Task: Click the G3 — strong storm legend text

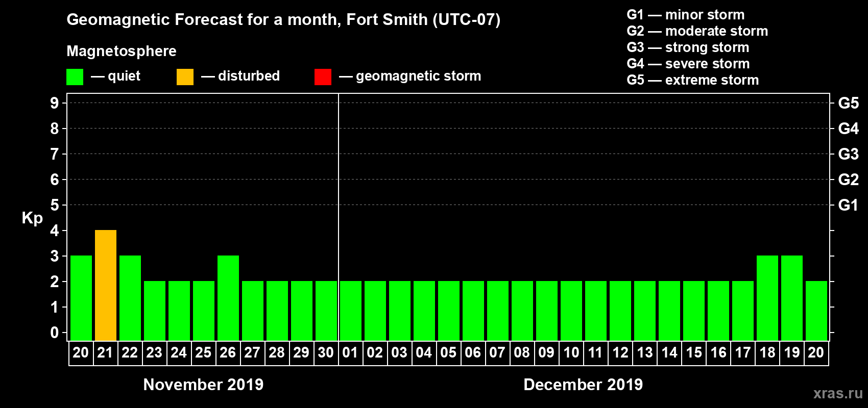Action: point(688,47)
